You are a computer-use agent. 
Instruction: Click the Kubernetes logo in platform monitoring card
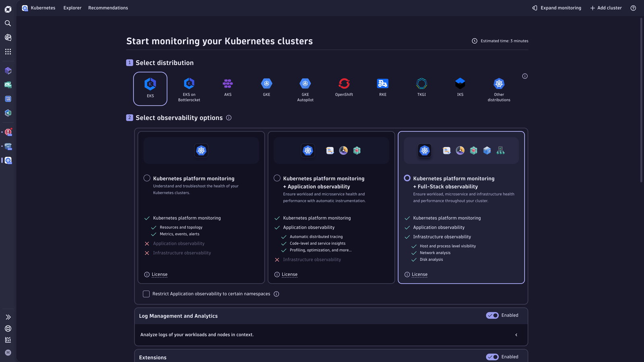point(201,150)
